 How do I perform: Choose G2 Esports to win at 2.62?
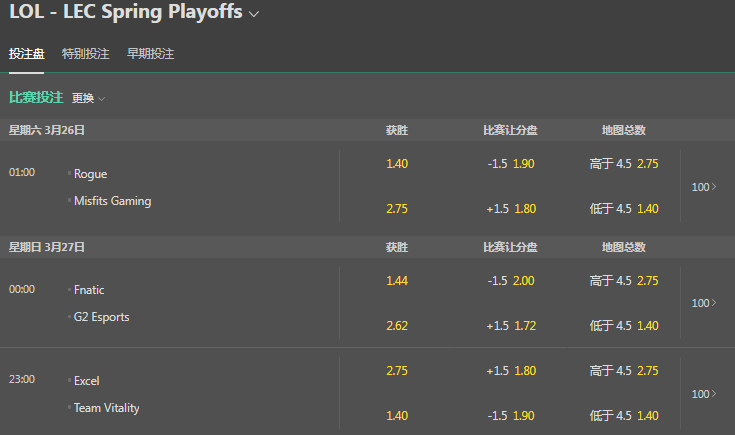397,325
